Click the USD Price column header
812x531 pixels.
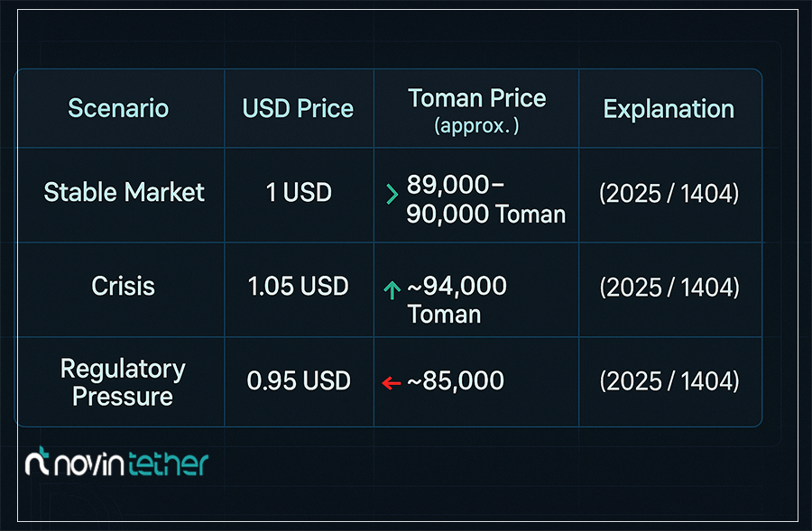click(298, 109)
